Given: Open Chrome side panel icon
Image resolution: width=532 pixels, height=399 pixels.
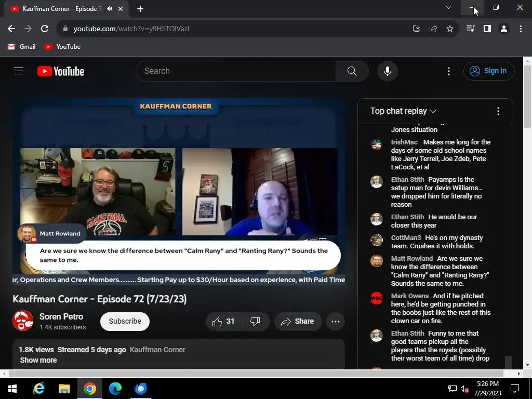Looking at the screenshot, I should [487, 29].
